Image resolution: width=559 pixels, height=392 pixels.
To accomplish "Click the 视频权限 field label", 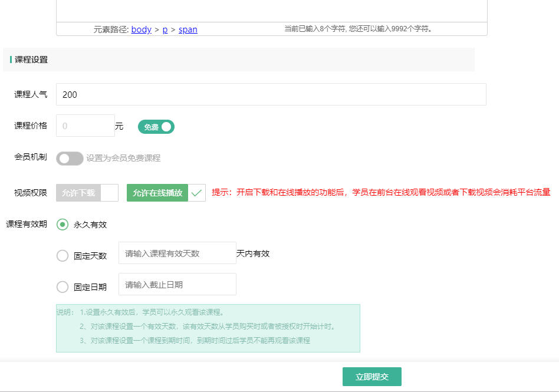I will [x=31, y=193].
